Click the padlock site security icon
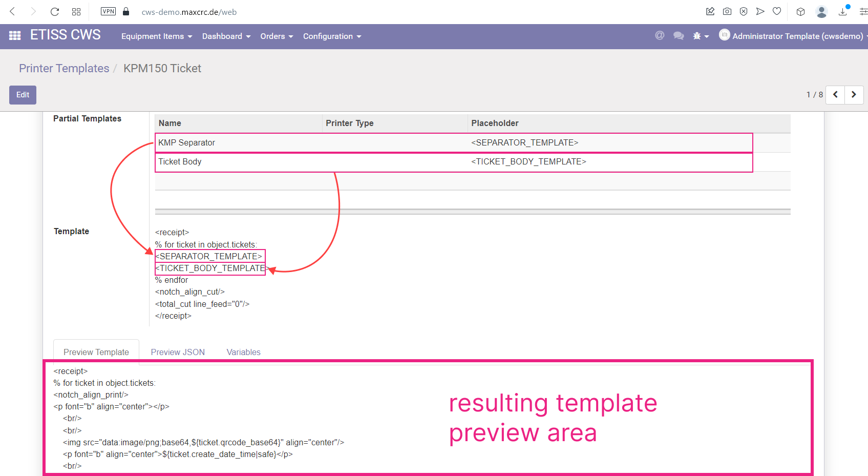868x476 pixels. tap(126, 11)
